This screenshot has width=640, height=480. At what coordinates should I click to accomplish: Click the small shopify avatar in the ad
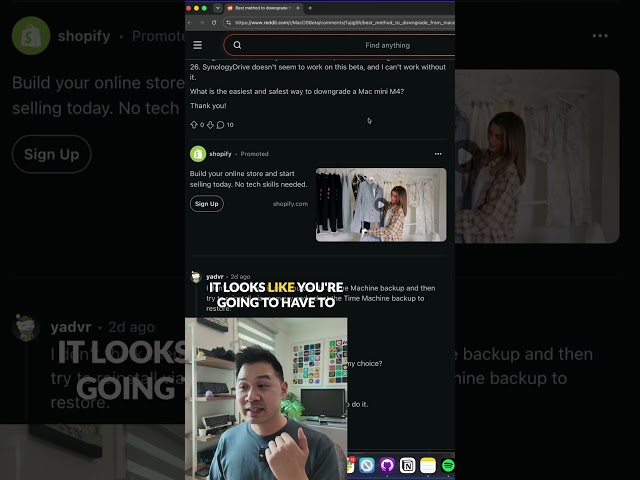[198, 154]
